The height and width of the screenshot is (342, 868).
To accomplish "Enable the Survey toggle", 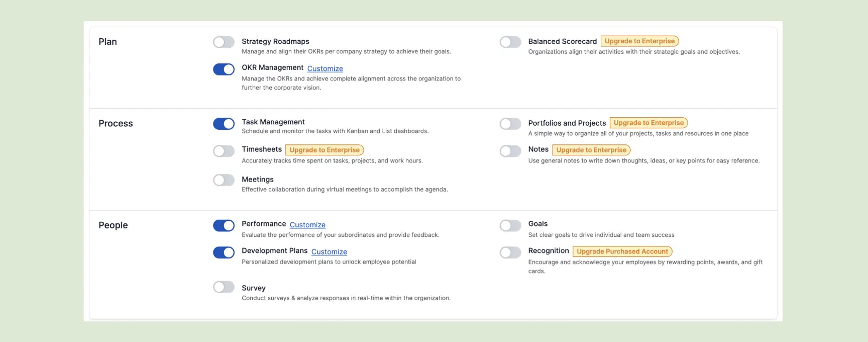I will pyautogui.click(x=224, y=287).
